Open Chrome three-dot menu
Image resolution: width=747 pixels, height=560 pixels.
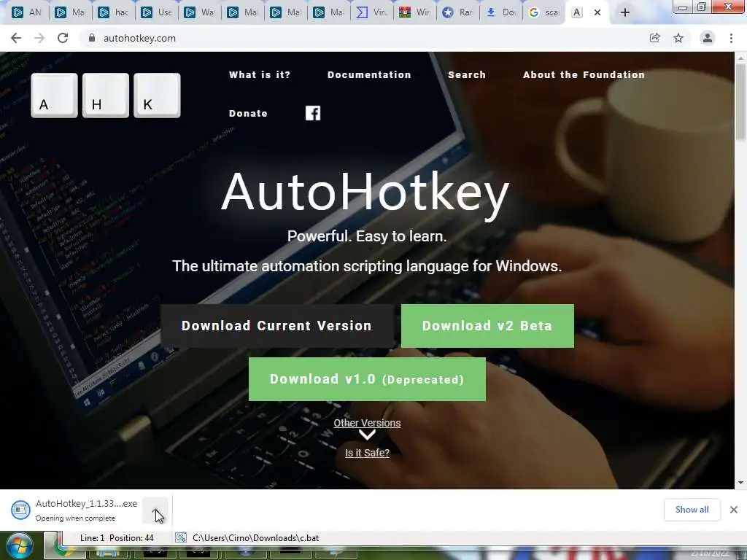click(731, 38)
